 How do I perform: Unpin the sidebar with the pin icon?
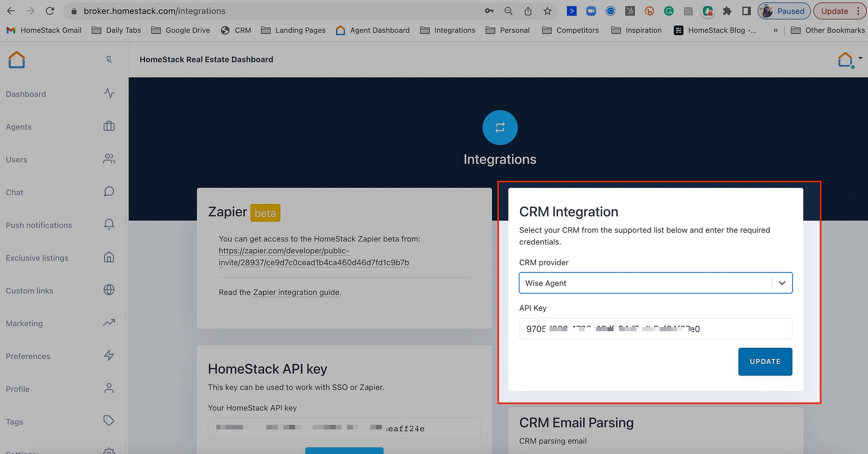point(109,60)
